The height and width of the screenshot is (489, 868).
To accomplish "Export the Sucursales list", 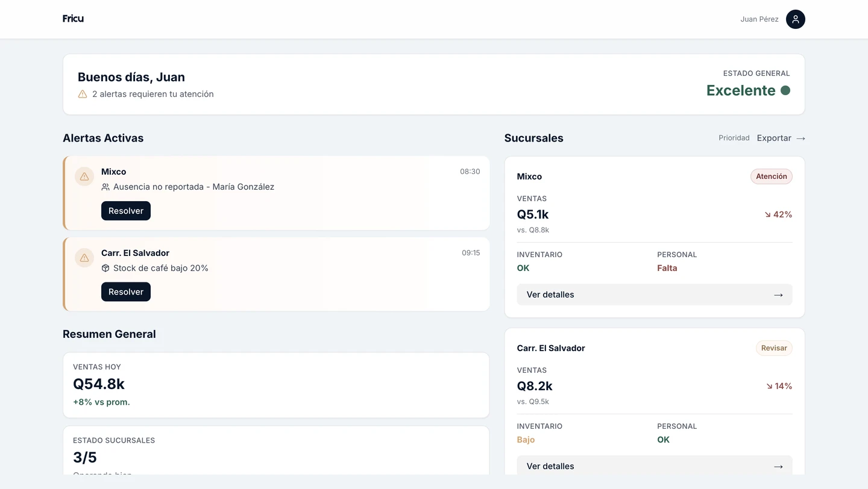I will pyautogui.click(x=781, y=138).
